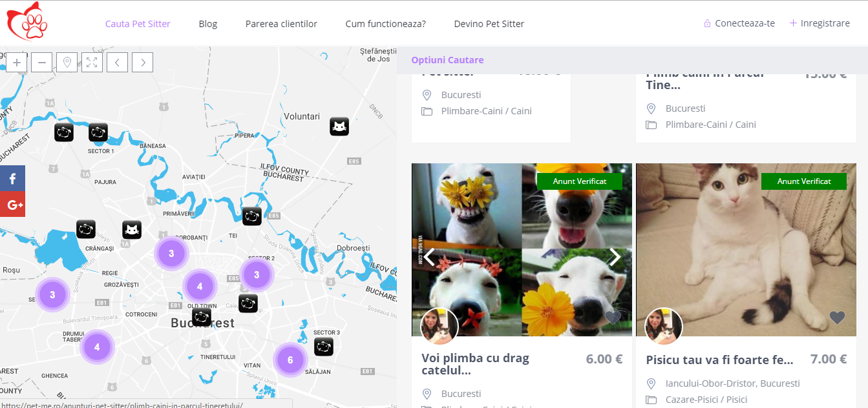Open the Blog menu item
This screenshot has width=868, height=408.
[x=208, y=24]
